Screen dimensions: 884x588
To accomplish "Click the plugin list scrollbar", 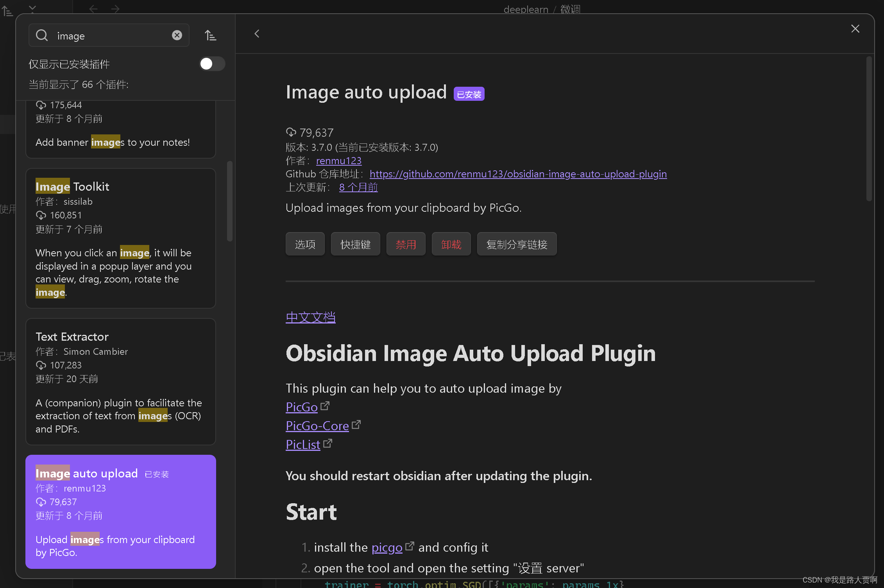I will pyautogui.click(x=230, y=201).
